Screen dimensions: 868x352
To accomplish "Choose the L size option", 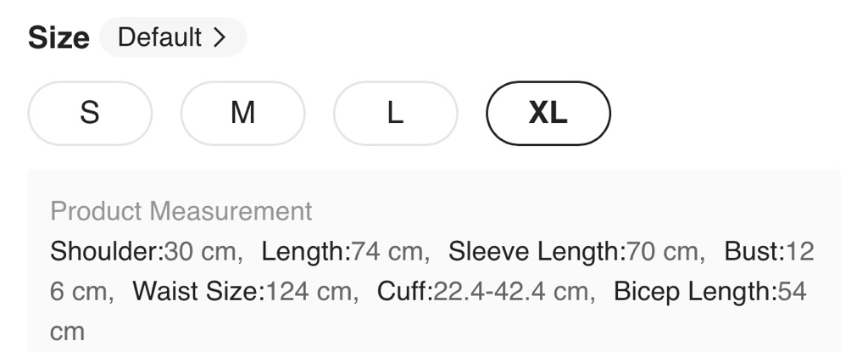I will (x=395, y=113).
